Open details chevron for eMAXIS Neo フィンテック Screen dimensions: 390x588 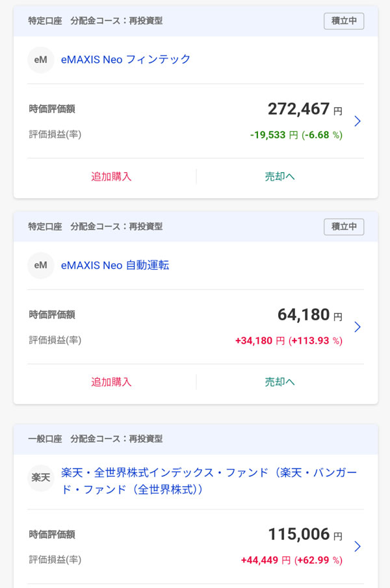pyautogui.click(x=357, y=121)
